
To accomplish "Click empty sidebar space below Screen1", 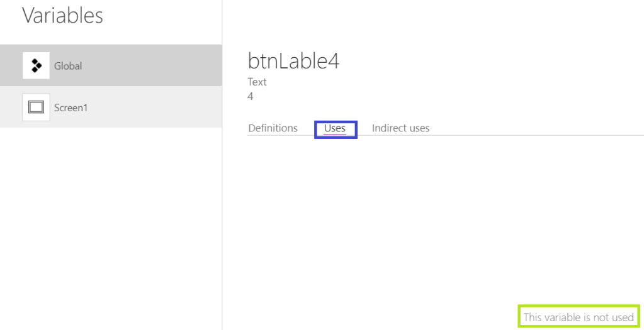I will tap(110, 226).
